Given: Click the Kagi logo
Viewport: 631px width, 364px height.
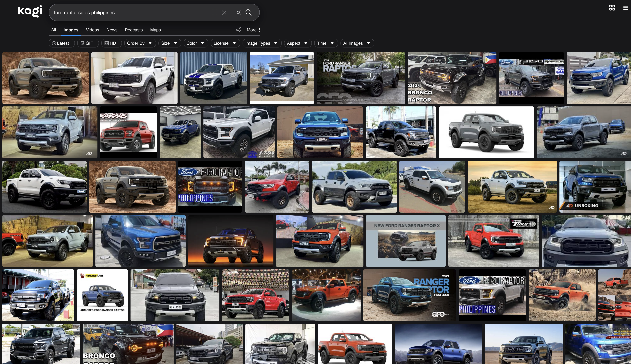Looking at the screenshot, I should click(x=30, y=11).
